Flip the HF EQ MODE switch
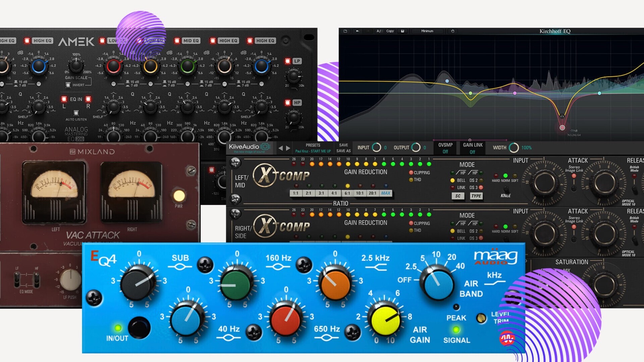 pos(37,280)
